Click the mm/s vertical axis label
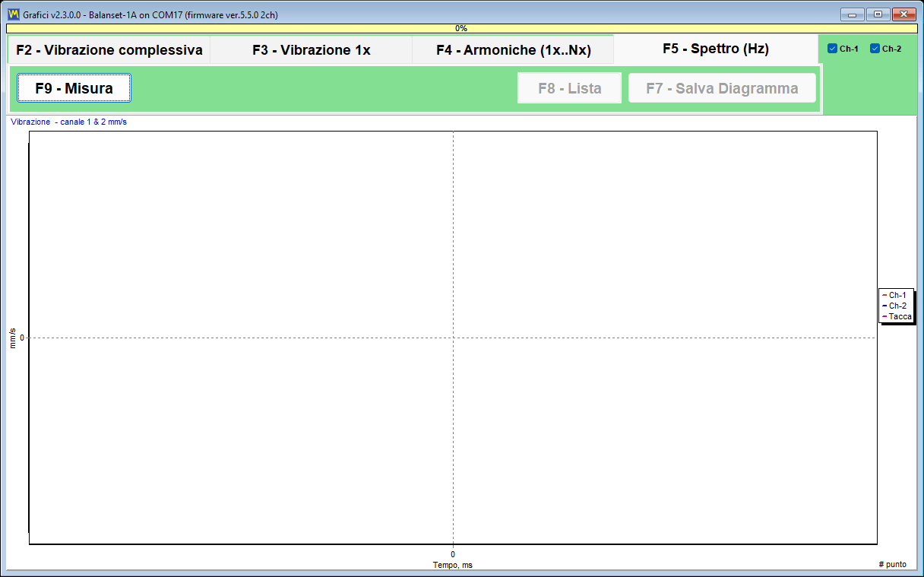 pyautogui.click(x=13, y=338)
